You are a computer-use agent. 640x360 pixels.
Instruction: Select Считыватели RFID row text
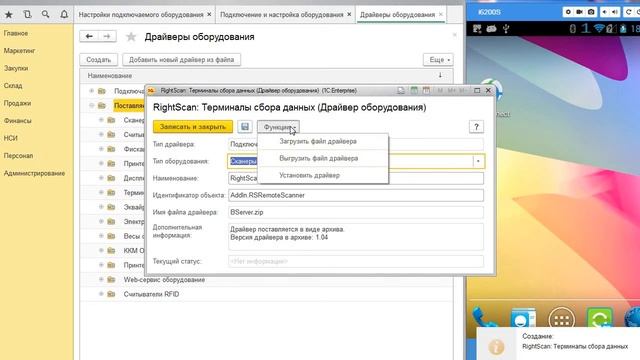[x=151, y=294]
